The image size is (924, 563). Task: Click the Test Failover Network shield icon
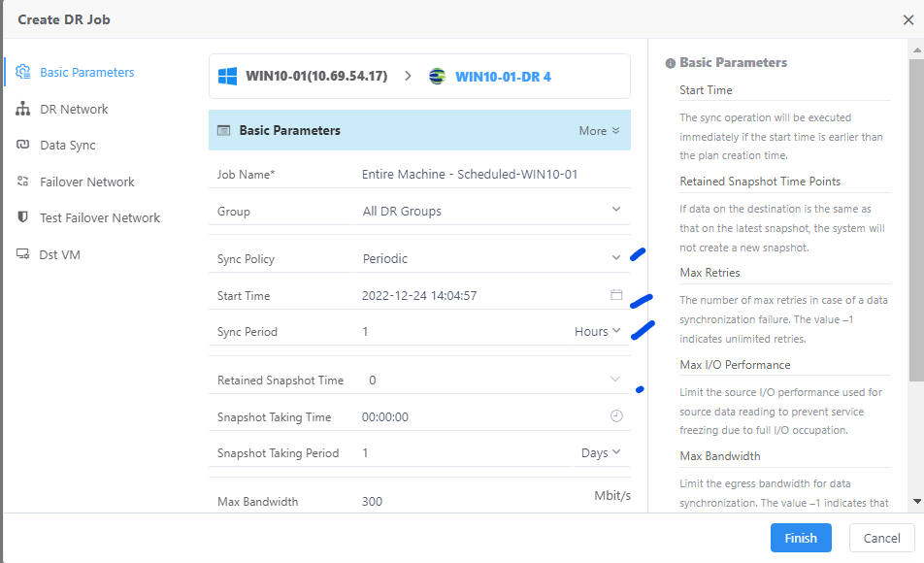tap(23, 216)
